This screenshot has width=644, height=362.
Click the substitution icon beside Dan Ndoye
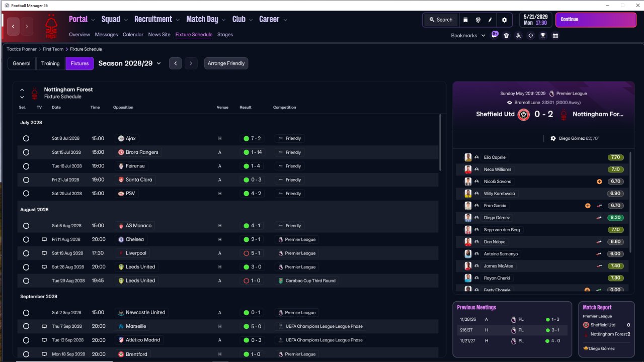(599, 242)
